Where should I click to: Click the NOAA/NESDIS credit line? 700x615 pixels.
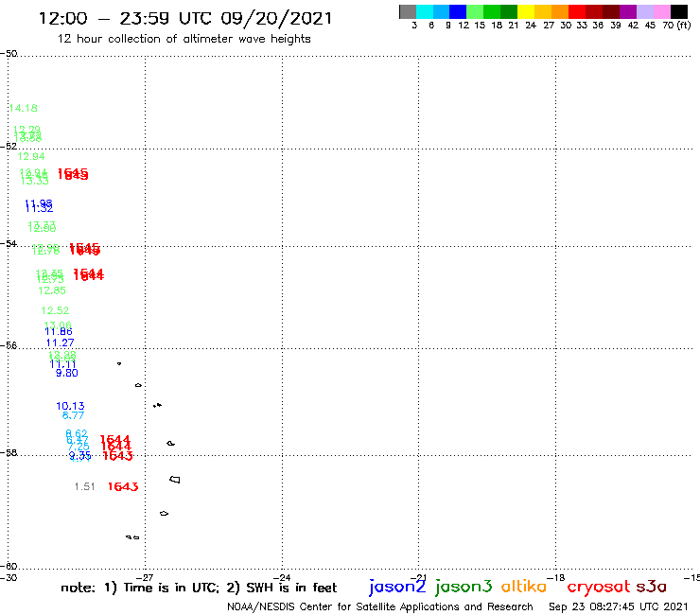tap(380, 606)
